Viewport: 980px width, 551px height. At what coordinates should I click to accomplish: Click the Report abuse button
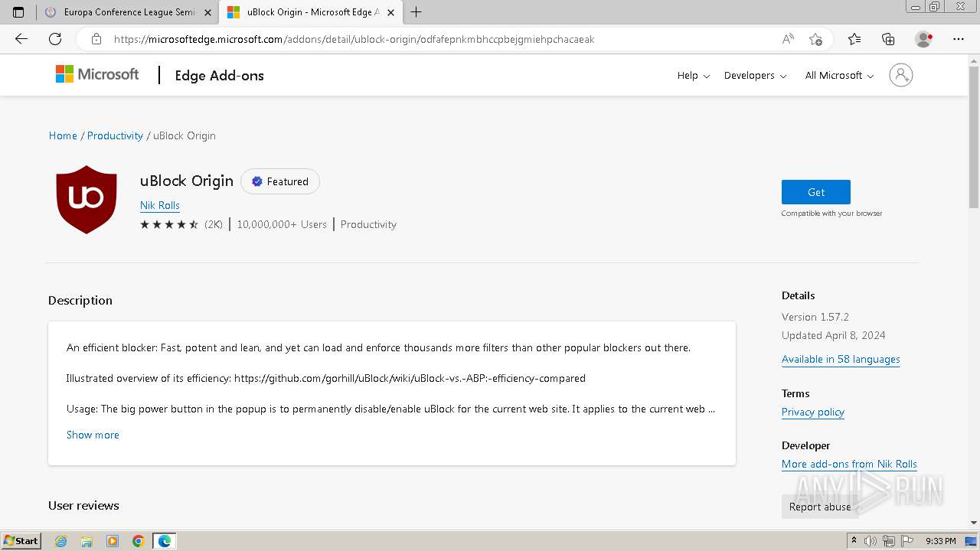pyautogui.click(x=820, y=507)
